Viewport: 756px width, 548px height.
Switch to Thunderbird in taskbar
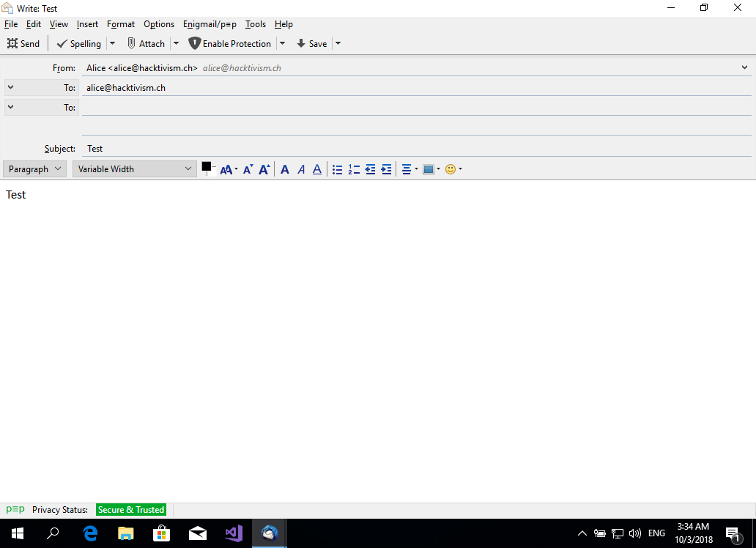pos(270,533)
